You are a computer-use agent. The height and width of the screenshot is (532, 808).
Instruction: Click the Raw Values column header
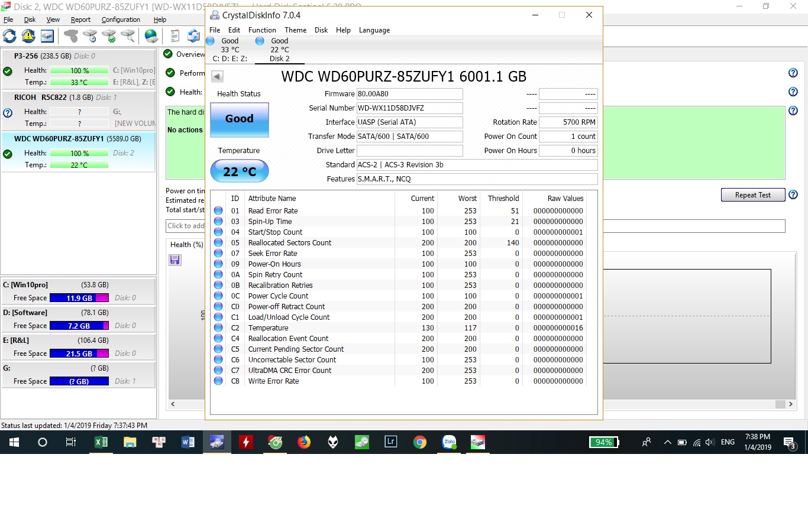[565, 199]
